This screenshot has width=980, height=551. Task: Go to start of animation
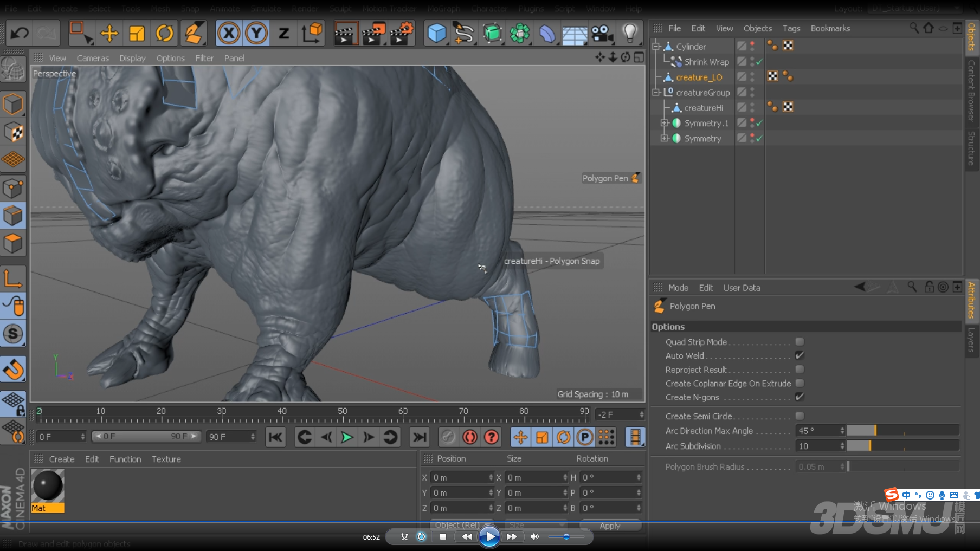click(275, 437)
